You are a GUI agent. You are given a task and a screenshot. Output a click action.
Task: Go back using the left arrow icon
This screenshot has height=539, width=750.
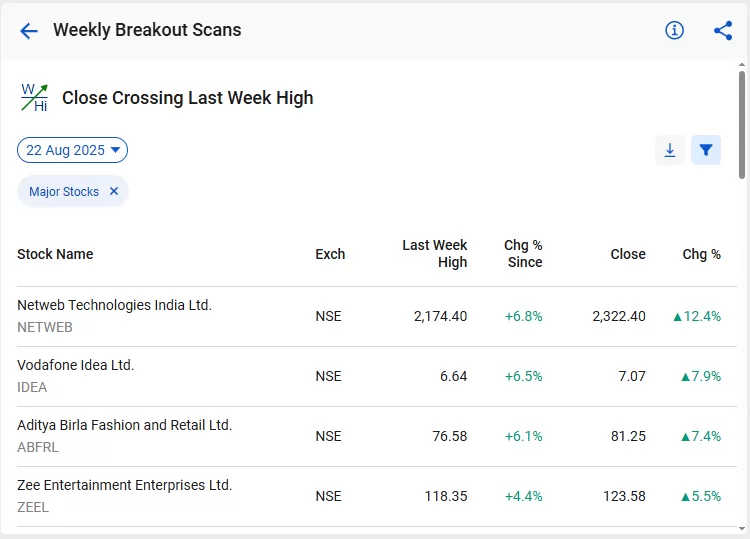29,31
